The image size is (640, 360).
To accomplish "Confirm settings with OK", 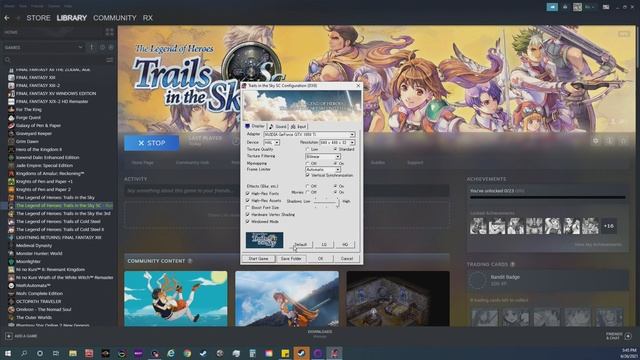I will pyautogui.click(x=320, y=259).
